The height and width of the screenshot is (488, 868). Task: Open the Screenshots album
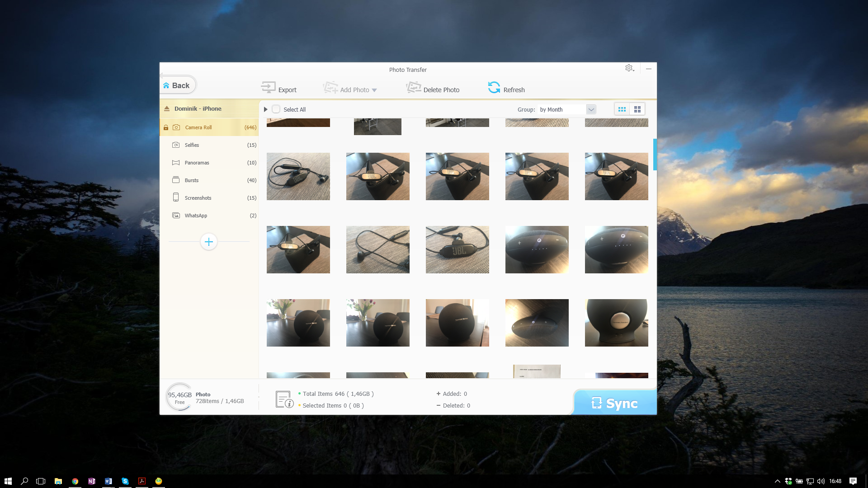[198, 198]
